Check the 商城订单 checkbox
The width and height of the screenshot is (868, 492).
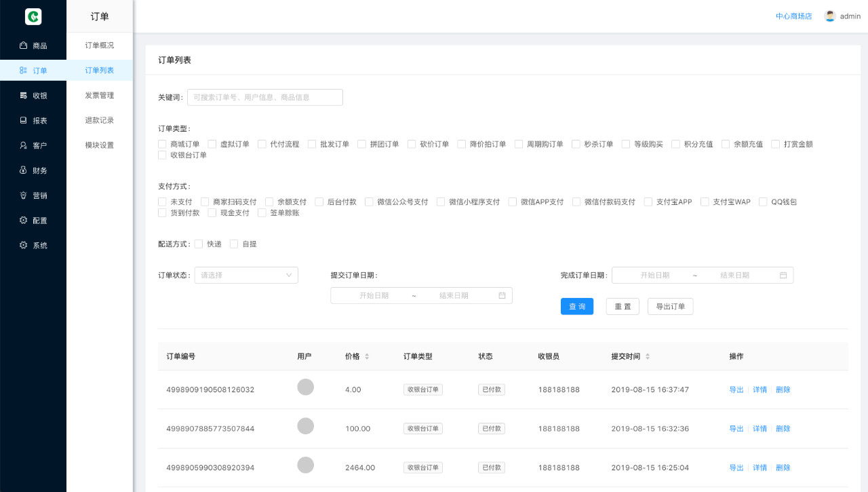tap(161, 144)
